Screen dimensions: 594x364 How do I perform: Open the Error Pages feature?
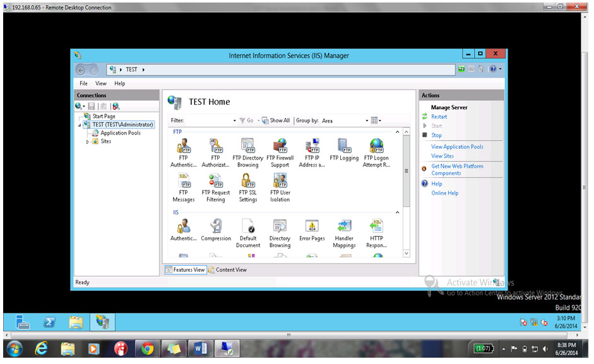312,230
